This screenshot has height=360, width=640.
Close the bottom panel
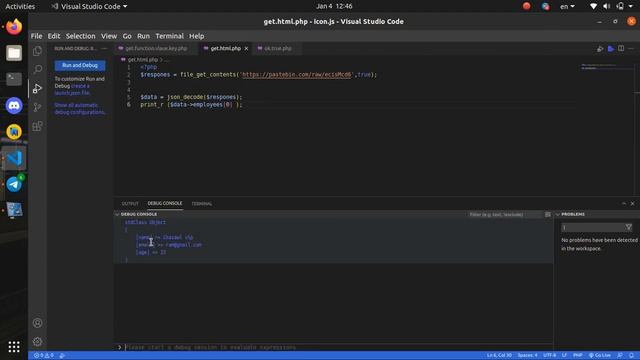633,203
